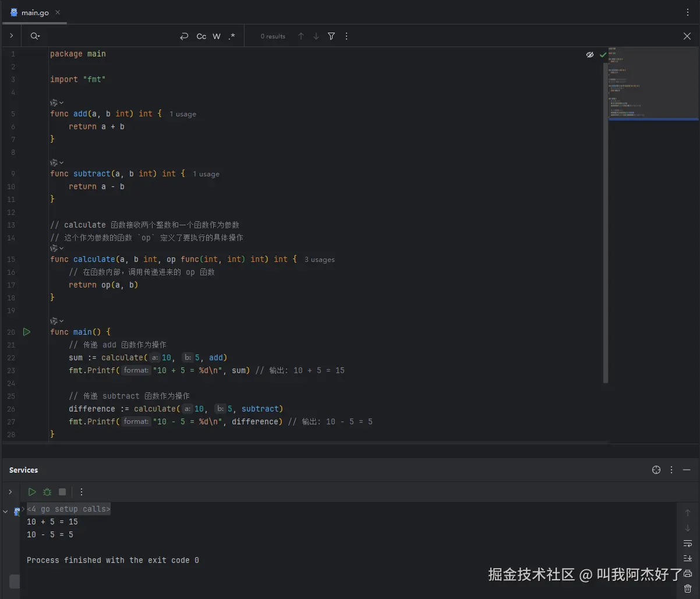The height and width of the screenshot is (599, 700).
Task: Click the Services panel title
Action: pos(23,470)
